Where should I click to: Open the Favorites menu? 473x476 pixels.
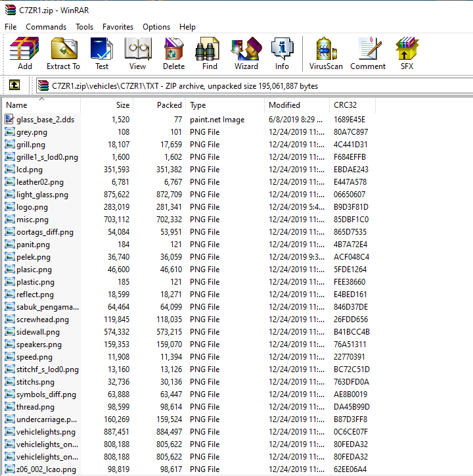pos(118,27)
